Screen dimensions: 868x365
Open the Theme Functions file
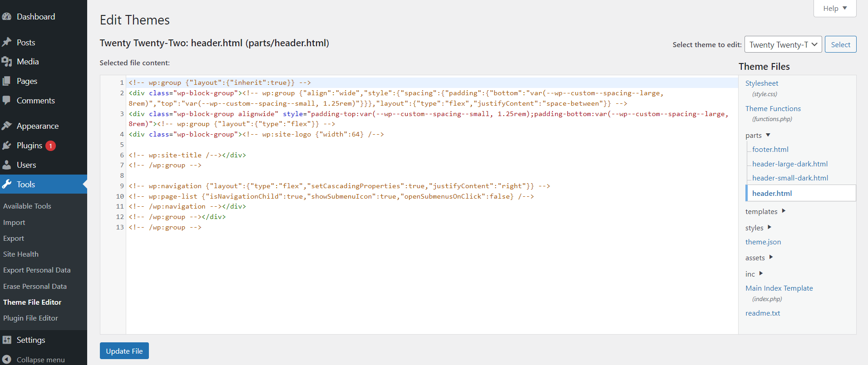pos(773,108)
